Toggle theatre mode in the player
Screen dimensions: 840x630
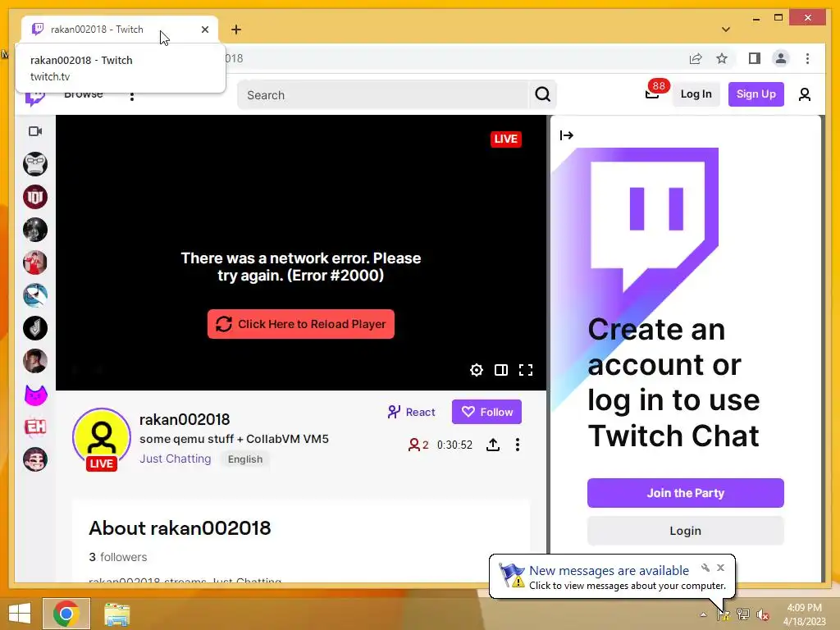tap(501, 370)
